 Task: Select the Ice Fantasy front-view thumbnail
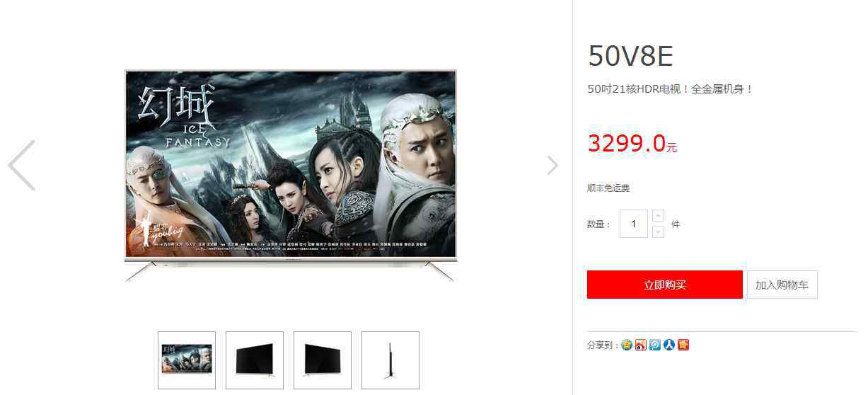[187, 360]
